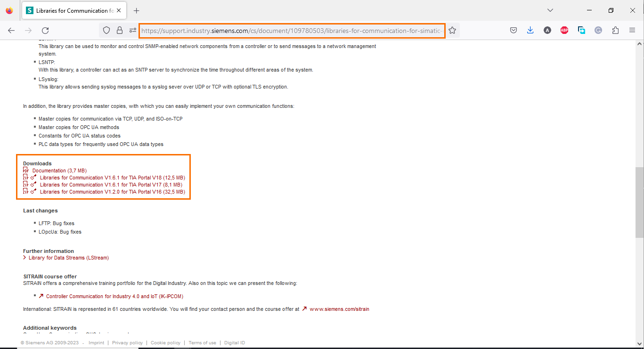
Task: Click '© Siemens AG 2009-2023' footer text
Action: [49, 343]
